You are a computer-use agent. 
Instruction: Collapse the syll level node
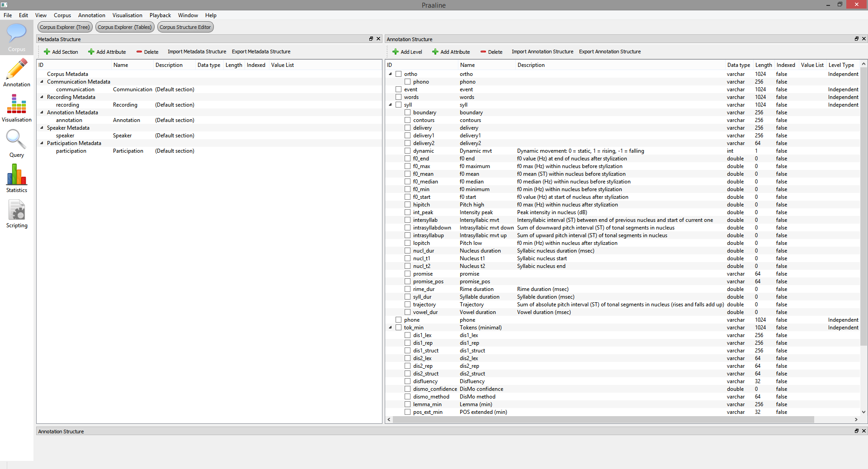pyautogui.click(x=390, y=105)
